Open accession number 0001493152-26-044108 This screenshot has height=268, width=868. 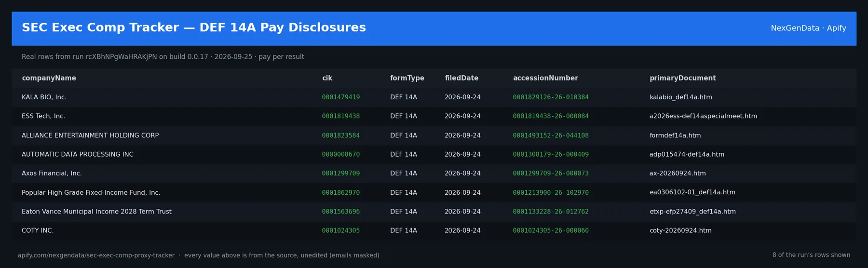pyautogui.click(x=551, y=135)
